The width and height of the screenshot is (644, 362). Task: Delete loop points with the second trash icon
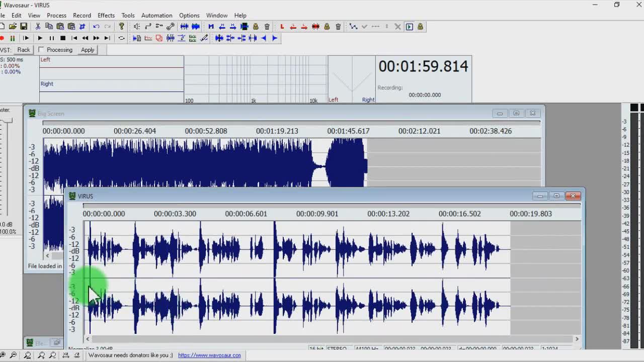[x=338, y=26]
